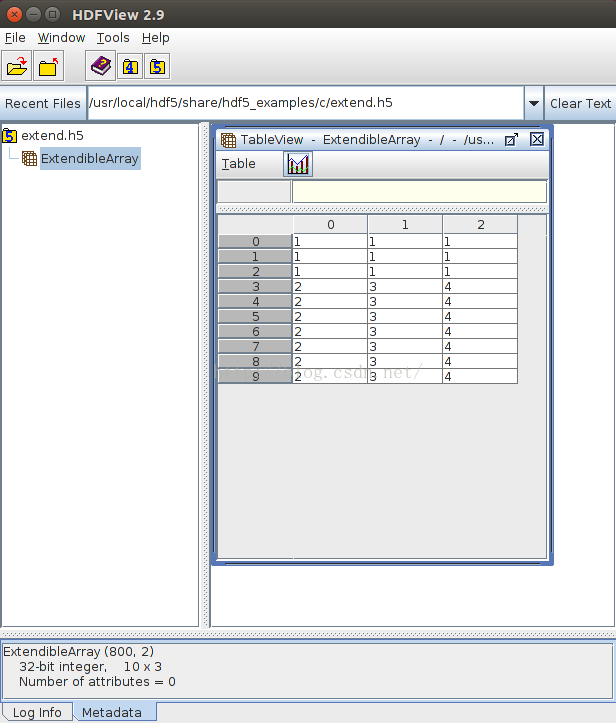Click the ExtendibleArray dataset grid icon
616x724 pixels.
pos(30,158)
